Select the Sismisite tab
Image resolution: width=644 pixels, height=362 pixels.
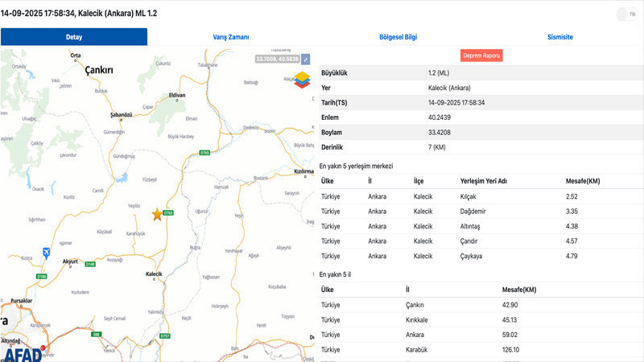pyautogui.click(x=559, y=37)
